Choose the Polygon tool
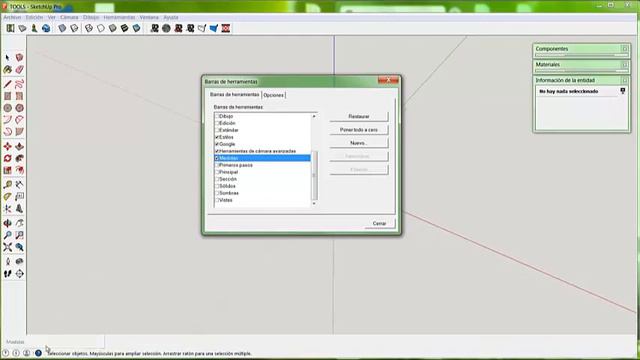 [19, 108]
